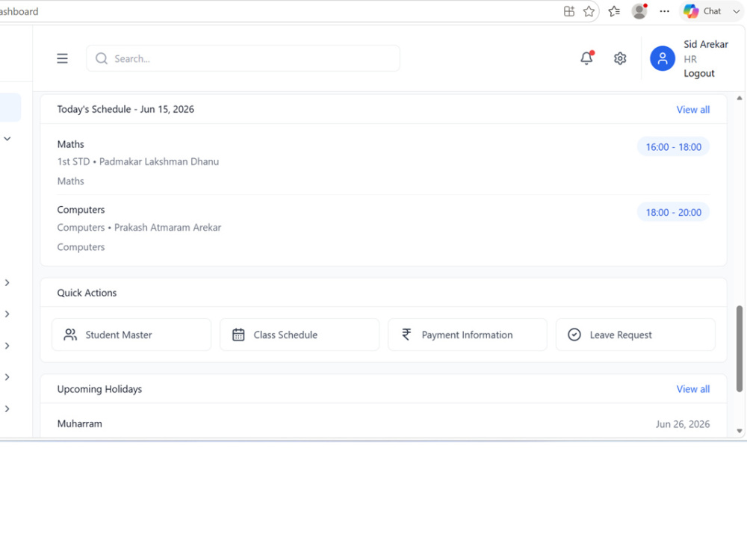This screenshot has height=560, width=747.
Task: Click the search magnifier icon
Action: (x=102, y=58)
